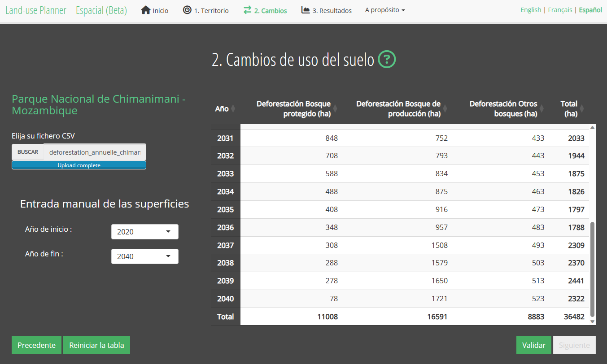Click the Reiniciar la tabla button

[x=96, y=345]
